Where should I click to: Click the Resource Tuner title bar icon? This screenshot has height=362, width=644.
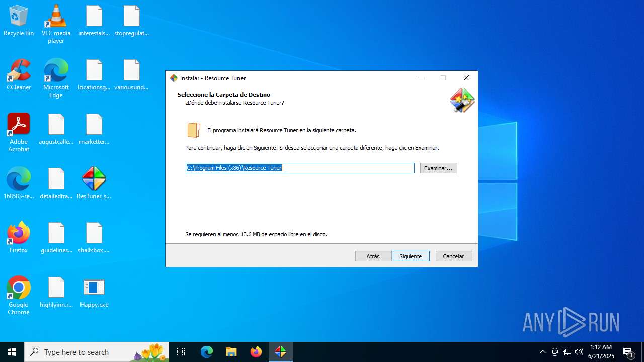pyautogui.click(x=174, y=78)
